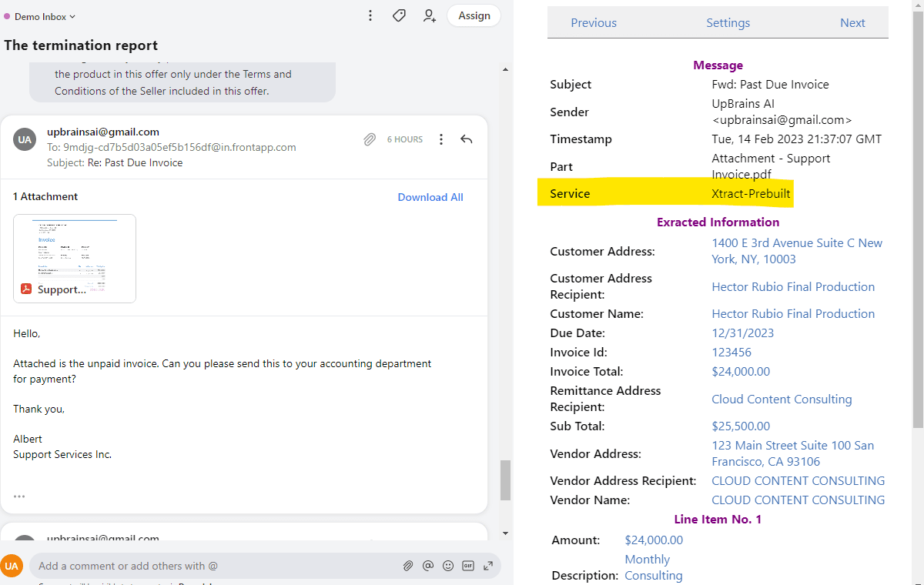Click the Previous tab
Viewport: 924px width, 585px height.
pyautogui.click(x=594, y=23)
